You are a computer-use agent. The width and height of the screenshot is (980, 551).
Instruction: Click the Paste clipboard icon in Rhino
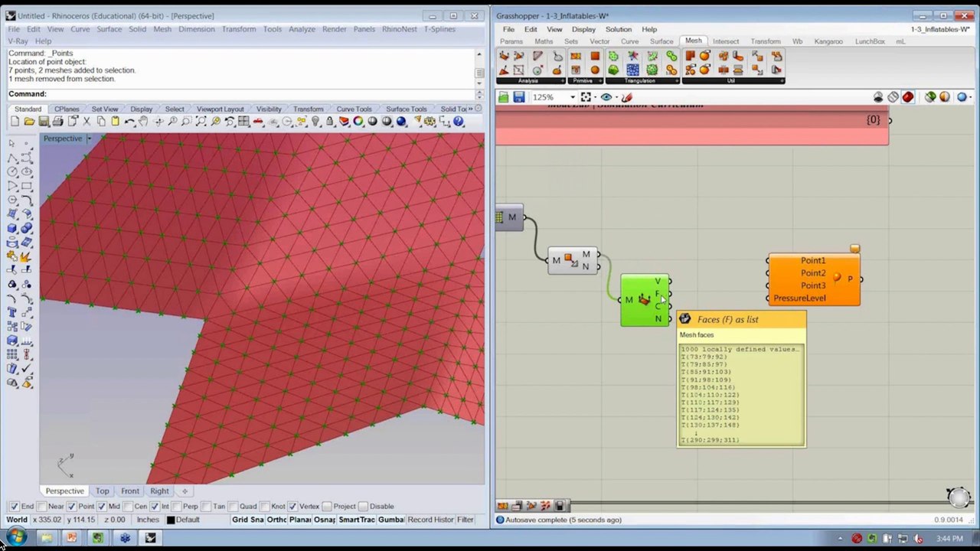click(x=115, y=122)
